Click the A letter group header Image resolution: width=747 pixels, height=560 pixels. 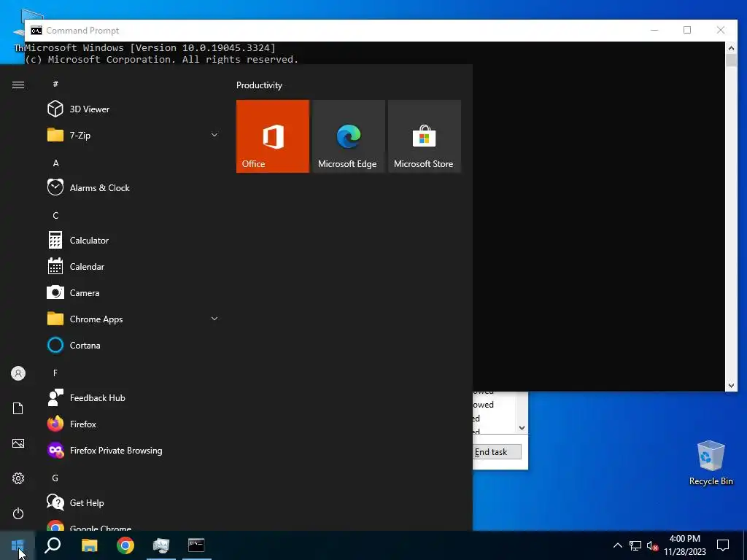(55, 163)
